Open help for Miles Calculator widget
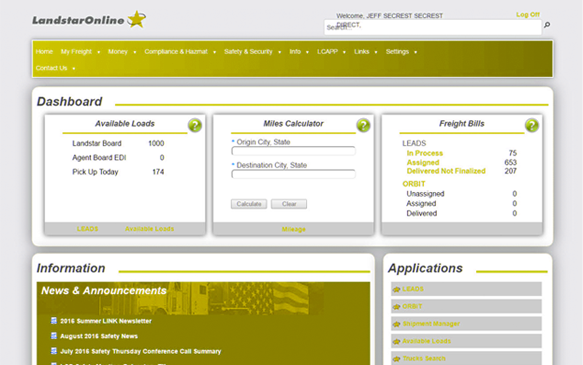 (363, 125)
